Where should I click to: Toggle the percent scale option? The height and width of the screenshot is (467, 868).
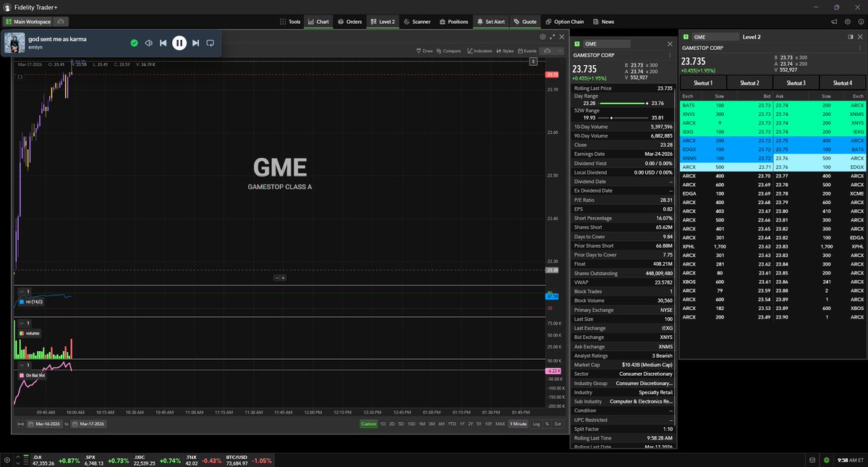pyautogui.click(x=547, y=424)
